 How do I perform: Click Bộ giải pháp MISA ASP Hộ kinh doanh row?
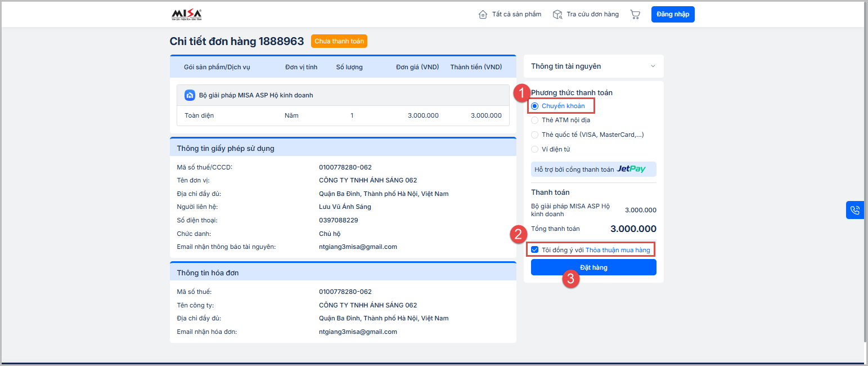(x=343, y=95)
